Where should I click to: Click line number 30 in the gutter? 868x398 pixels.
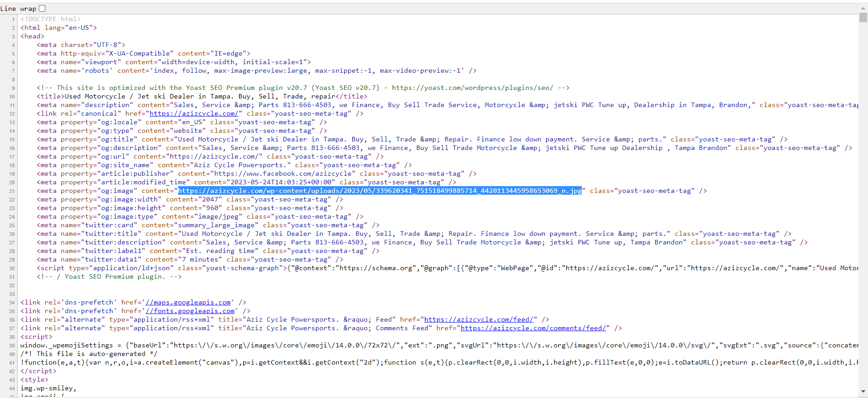[12, 268]
